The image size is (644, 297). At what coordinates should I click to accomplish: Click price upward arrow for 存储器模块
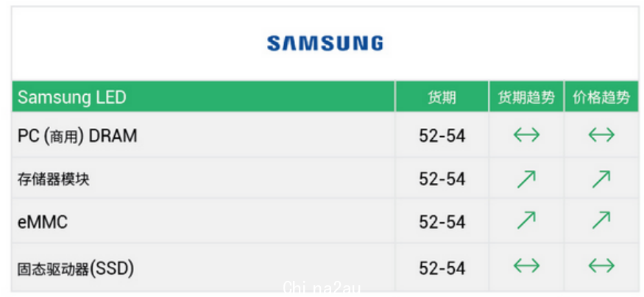point(601,179)
